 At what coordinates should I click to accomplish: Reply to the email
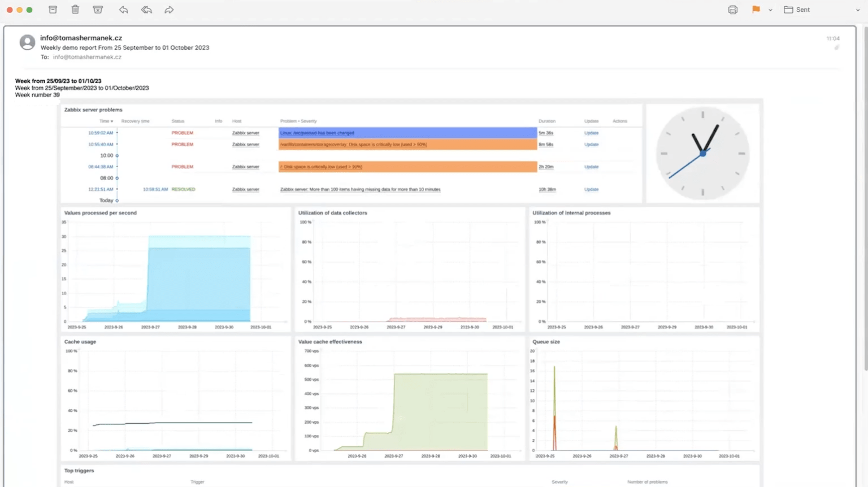point(123,10)
